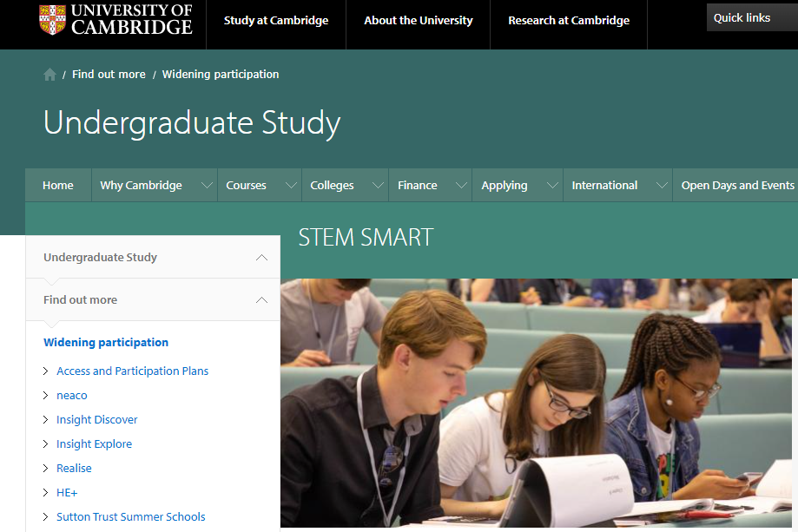Click the home icon in breadcrumb

click(49, 75)
